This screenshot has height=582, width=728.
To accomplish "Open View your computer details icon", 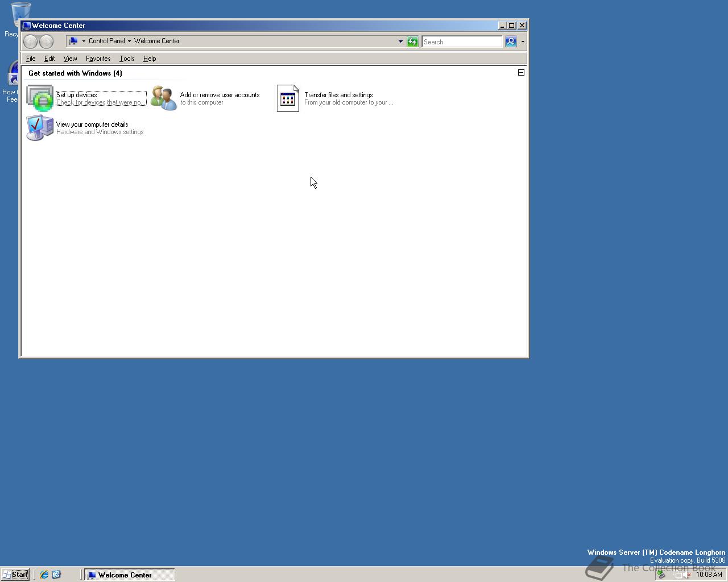I will [40, 128].
